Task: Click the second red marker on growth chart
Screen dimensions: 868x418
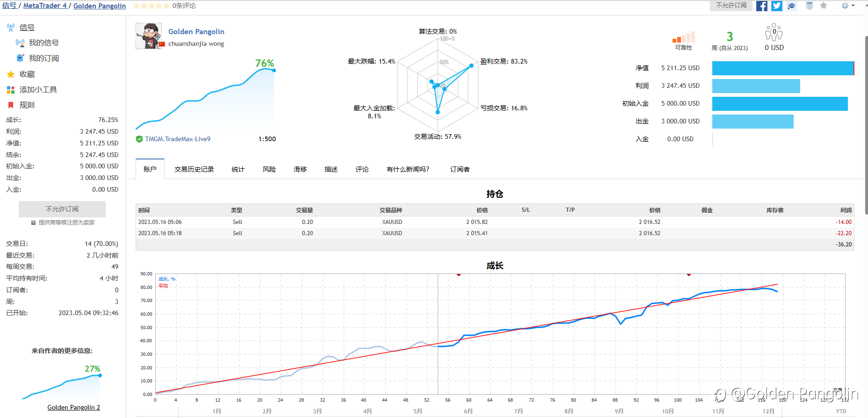Action: [x=689, y=275]
